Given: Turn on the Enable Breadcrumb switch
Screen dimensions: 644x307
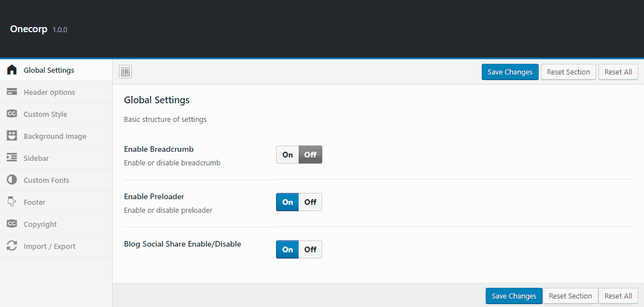Looking at the screenshot, I should [288, 155].
